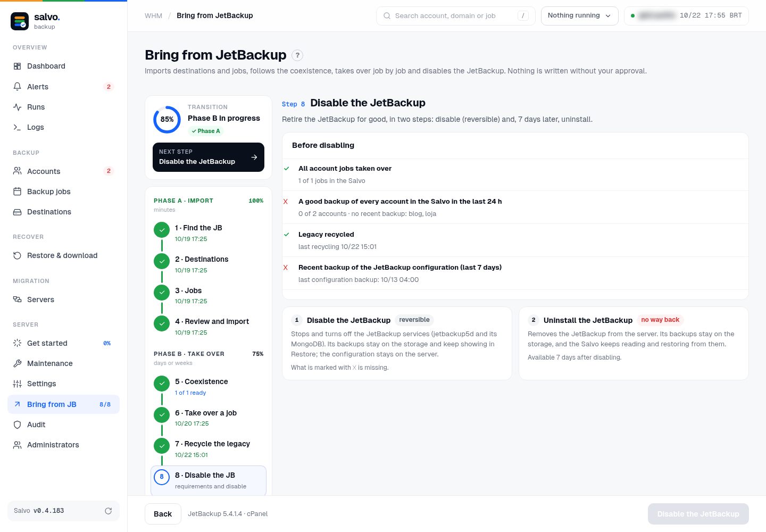Select Bring from JB in sidebar

[63, 404]
